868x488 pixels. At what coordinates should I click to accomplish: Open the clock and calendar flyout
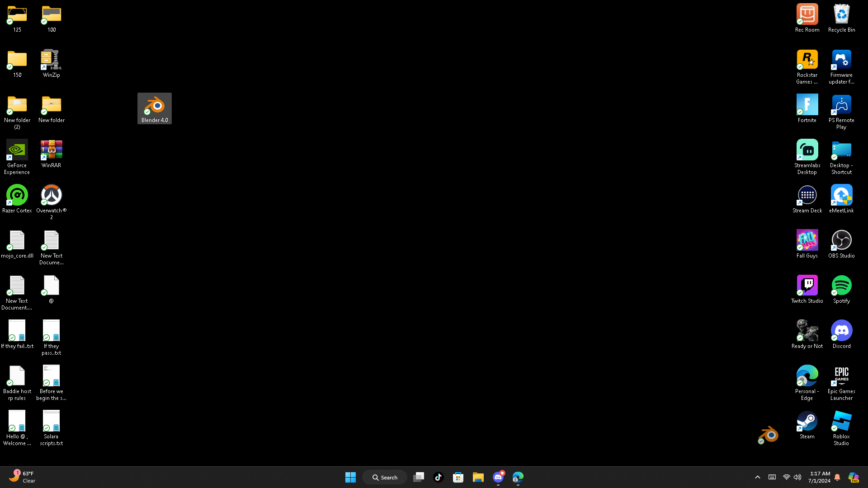[x=819, y=477]
